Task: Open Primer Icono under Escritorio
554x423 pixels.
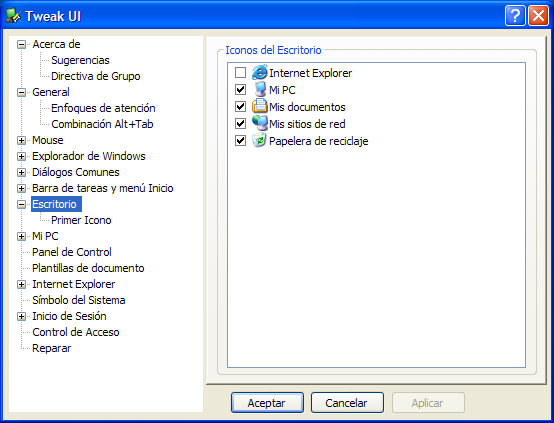Action: [x=81, y=220]
